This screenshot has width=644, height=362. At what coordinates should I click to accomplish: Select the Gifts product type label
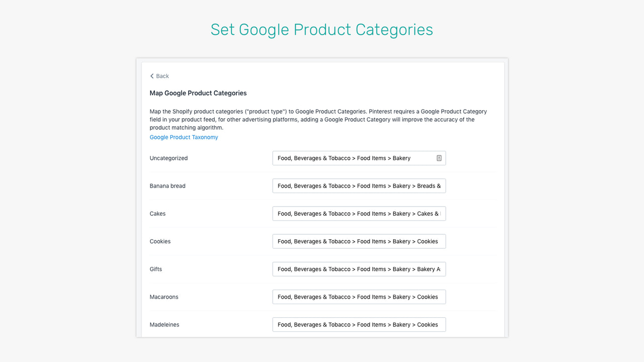pos(155,269)
